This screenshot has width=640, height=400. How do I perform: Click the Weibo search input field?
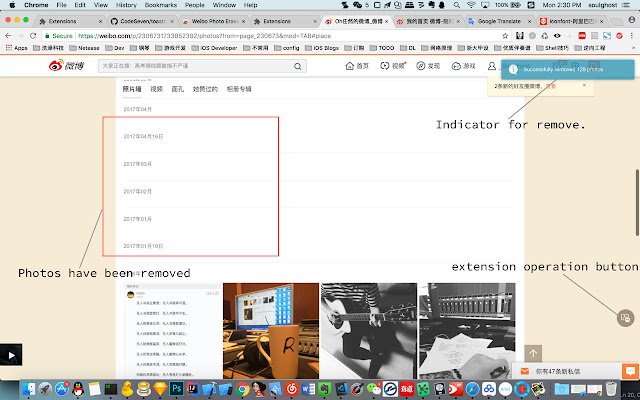(x=196, y=66)
